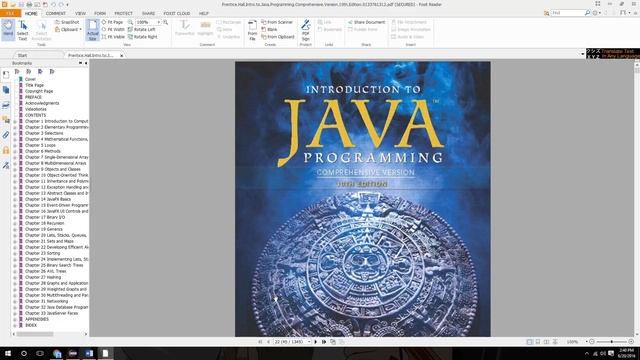Go to next page in status bar
This screenshot has height=360, width=640.
point(316,342)
